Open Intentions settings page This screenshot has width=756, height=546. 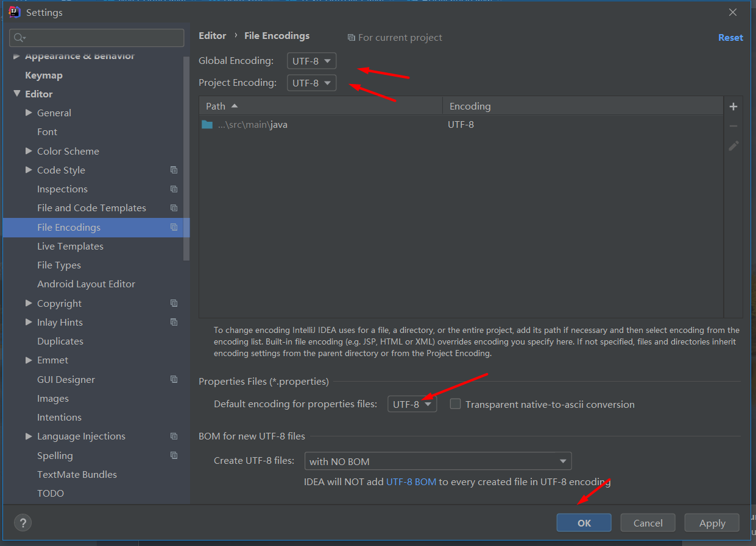59,418
